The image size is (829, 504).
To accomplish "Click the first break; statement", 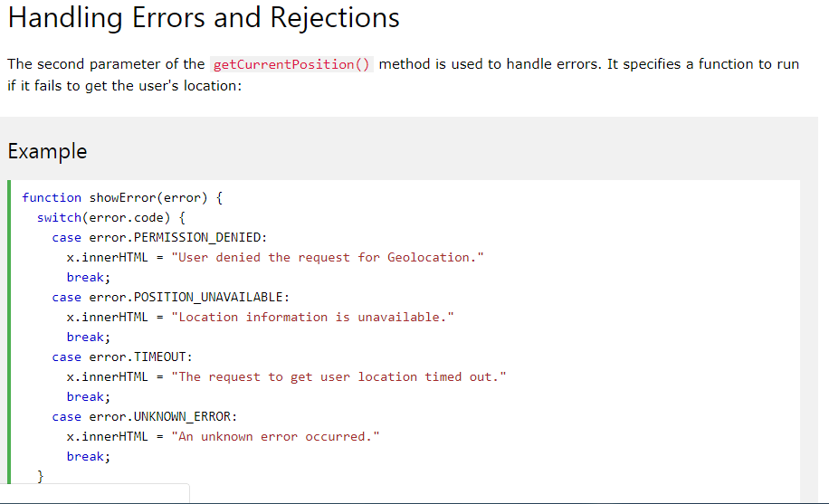I will [89, 278].
